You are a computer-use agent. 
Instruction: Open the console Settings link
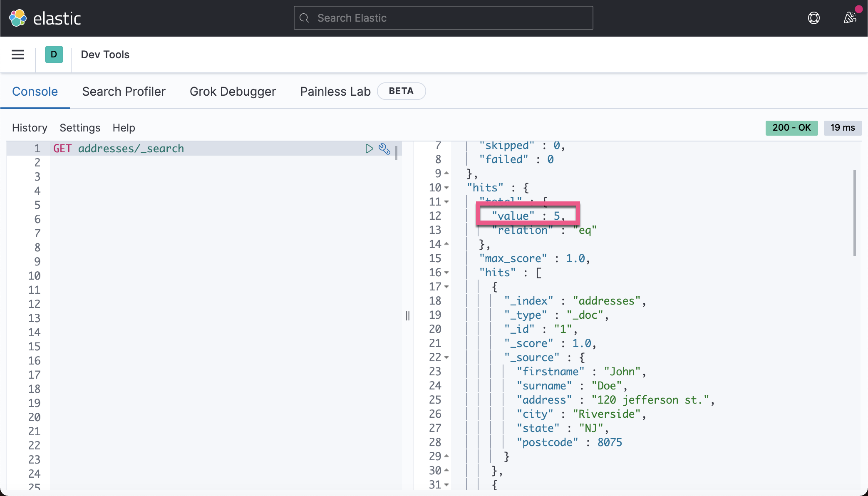coord(80,128)
